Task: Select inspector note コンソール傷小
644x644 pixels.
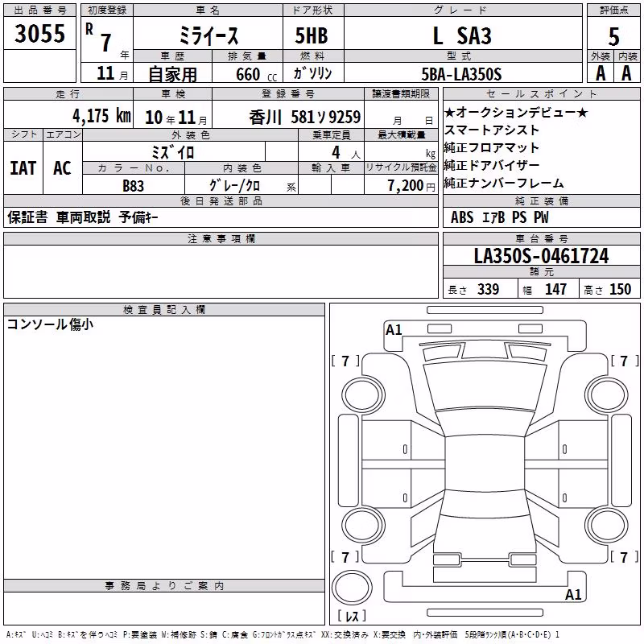Action: click(x=50, y=324)
